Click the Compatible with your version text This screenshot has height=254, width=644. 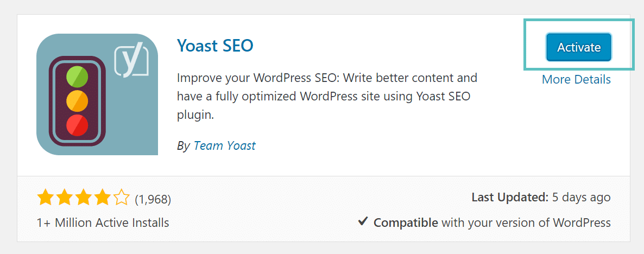pyautogui.click(x=492, y=223)
